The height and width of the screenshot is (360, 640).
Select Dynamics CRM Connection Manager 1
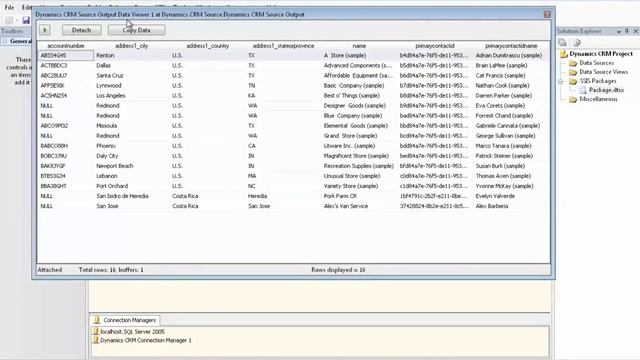pyautogui.click(x=142, y=340)
